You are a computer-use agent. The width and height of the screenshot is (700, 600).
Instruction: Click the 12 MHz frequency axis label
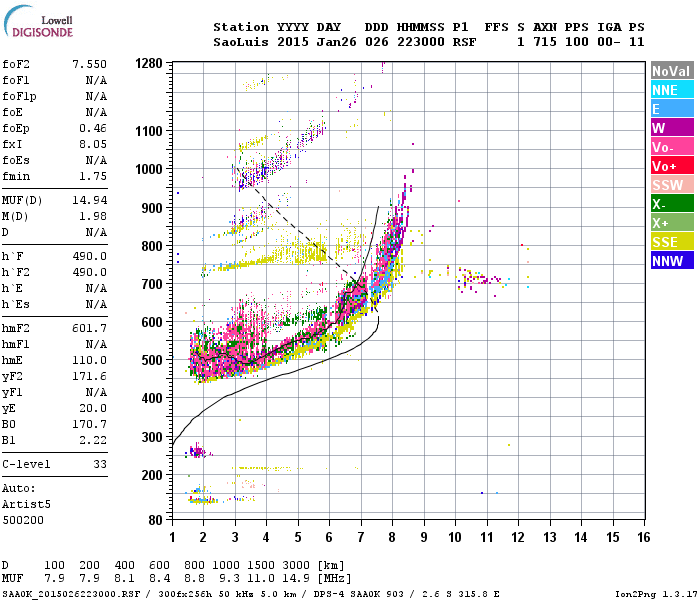[x=518, y=537]
